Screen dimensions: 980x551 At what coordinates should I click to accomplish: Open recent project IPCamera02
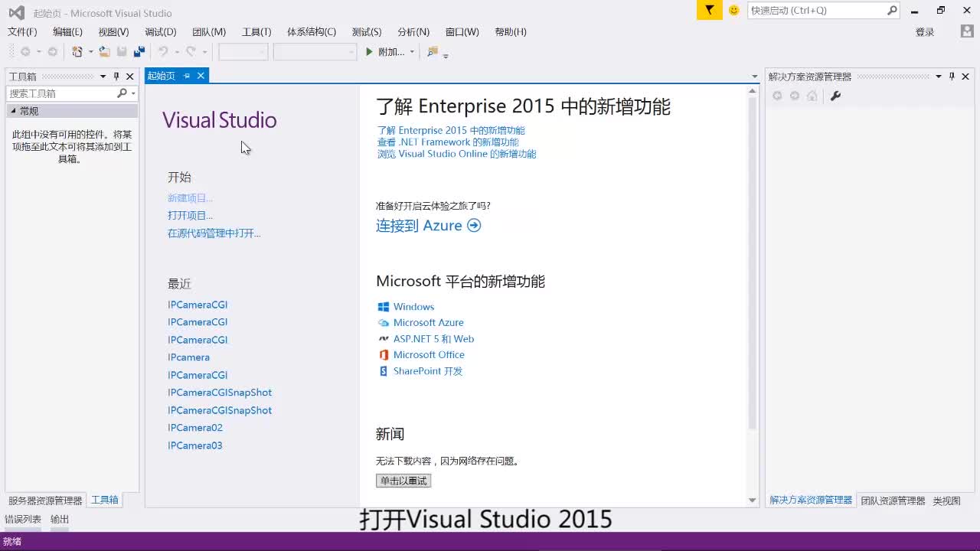pyautogui.click(x=195, y=428)
